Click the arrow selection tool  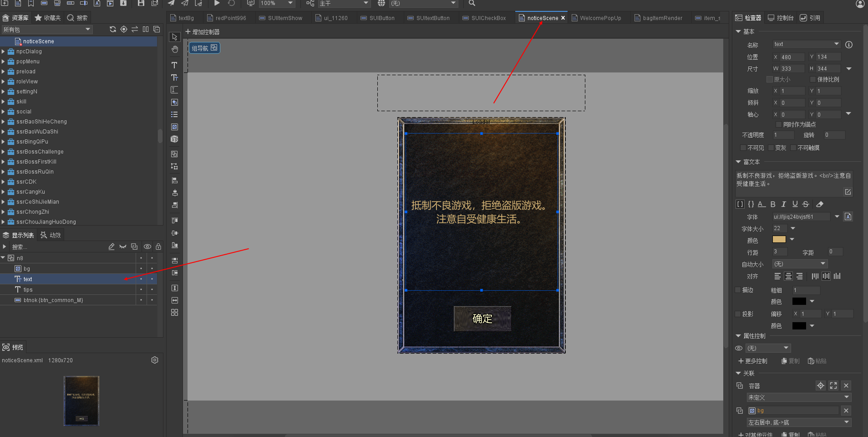[174, 37]
